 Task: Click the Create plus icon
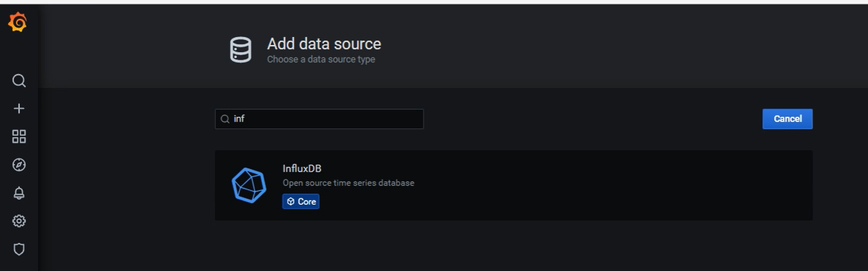[x=19, y=109]
